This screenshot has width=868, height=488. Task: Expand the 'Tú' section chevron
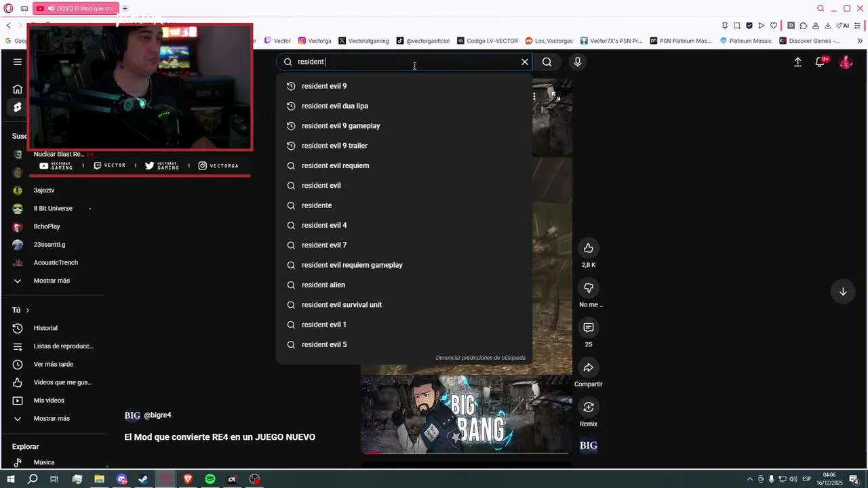28,310
